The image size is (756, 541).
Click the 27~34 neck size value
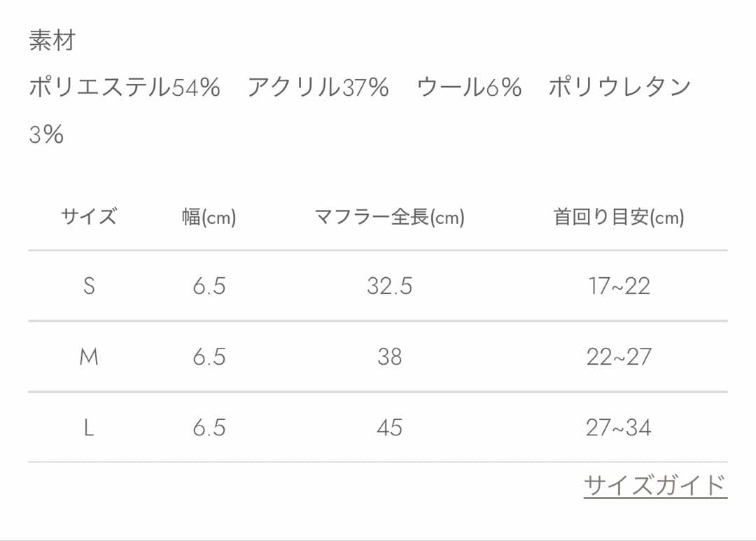click(619, 428)
